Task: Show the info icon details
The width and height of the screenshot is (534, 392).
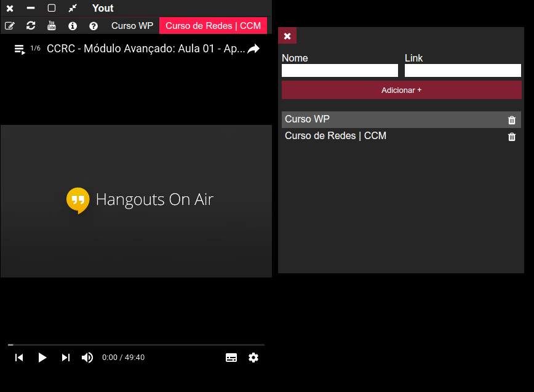Action: [73, 26]
